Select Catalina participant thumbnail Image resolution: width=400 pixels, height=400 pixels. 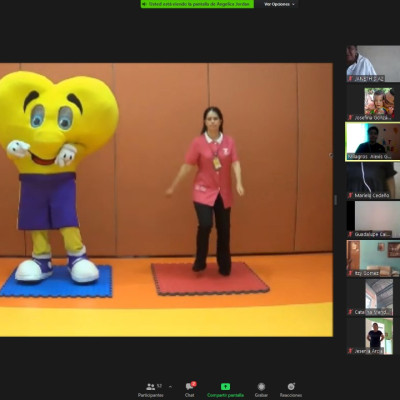pos(373,297)
